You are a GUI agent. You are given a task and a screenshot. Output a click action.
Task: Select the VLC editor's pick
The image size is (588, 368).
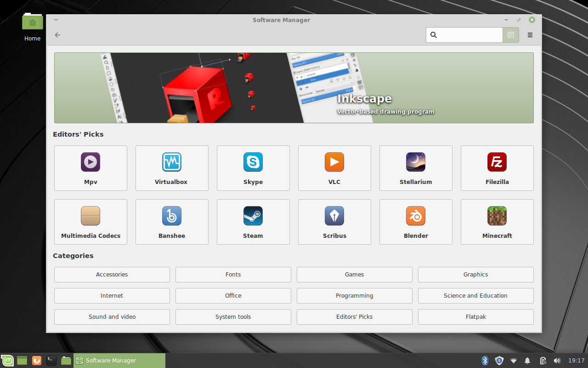coord(334,168)
